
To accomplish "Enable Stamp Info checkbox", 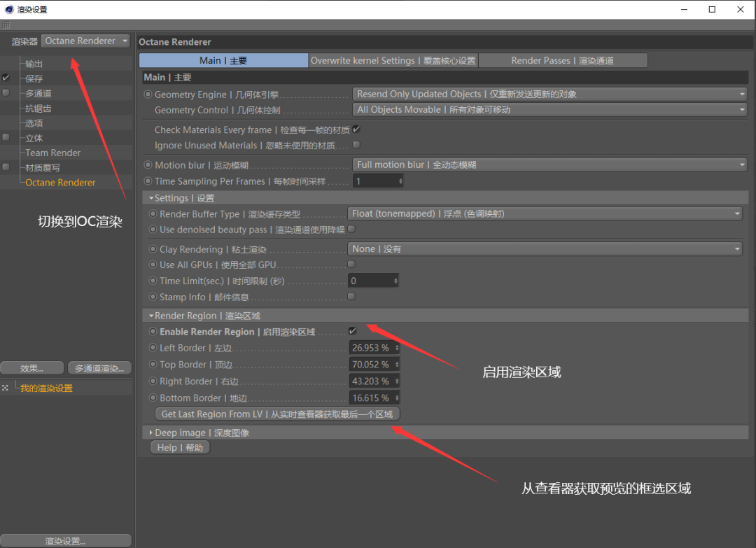I will click(x=351, y=297).
